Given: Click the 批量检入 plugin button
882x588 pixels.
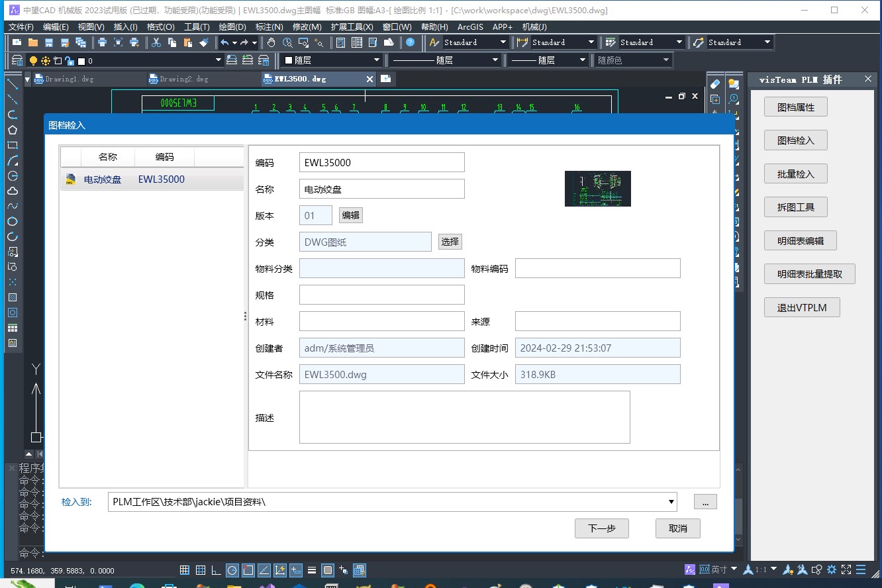Looking at the screenshot, I should coord(795,174).
